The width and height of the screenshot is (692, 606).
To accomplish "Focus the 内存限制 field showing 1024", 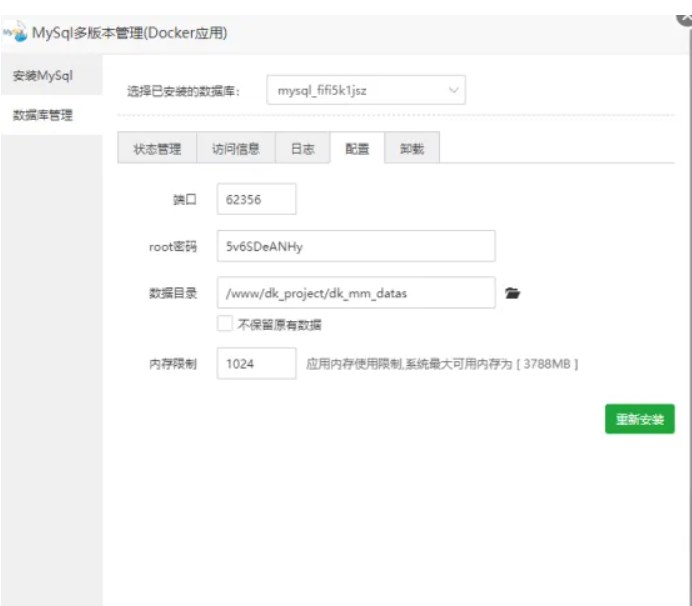I will click(256, 364).
